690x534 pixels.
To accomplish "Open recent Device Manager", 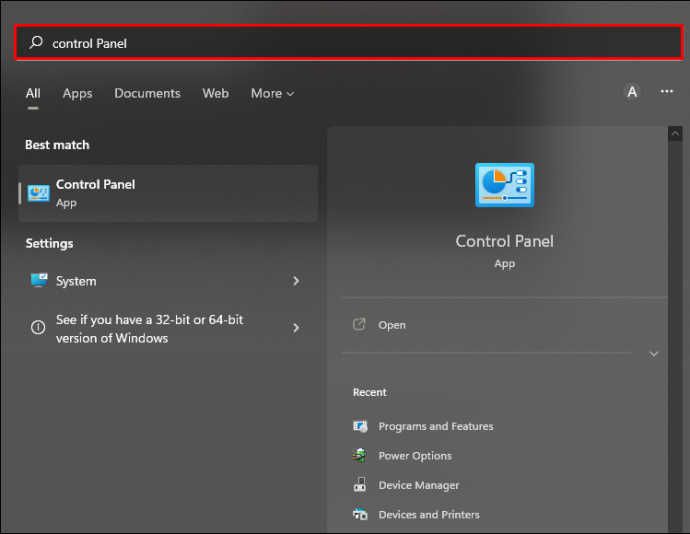I will [x=419, y=485].
